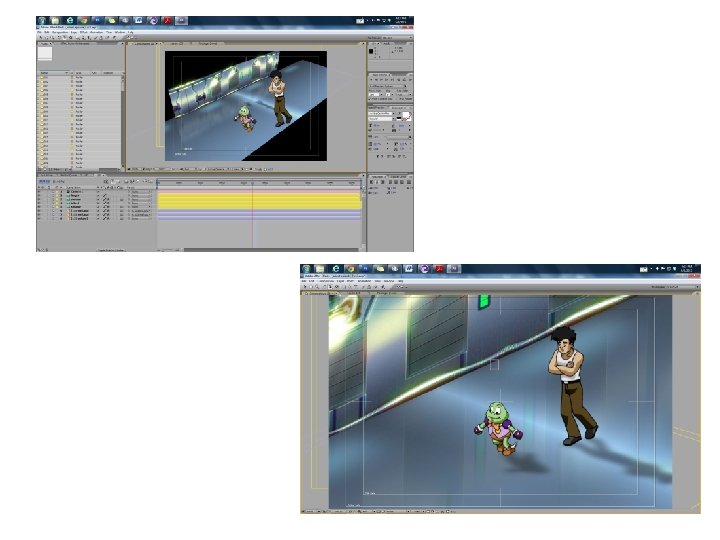Screen dimensions: 720x540
Task: Select the Selection tool in upper screenshot toolbar
Action: coord(40,38)
